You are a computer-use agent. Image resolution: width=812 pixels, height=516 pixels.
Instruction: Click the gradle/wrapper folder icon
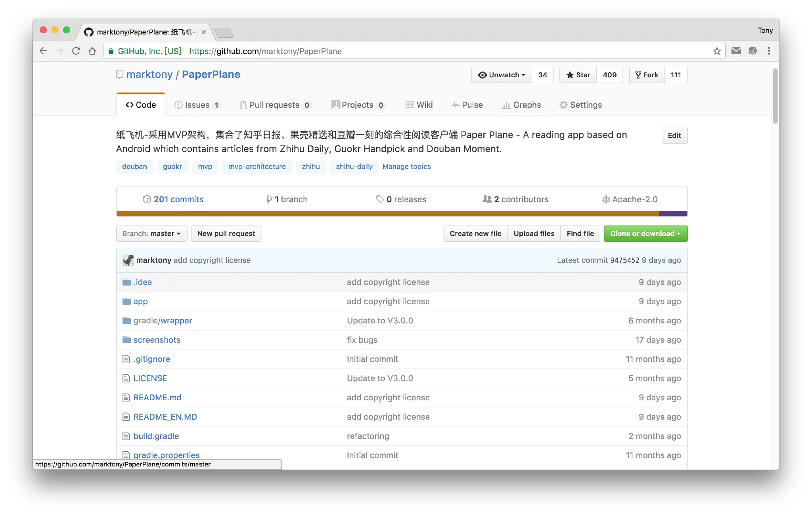pos(126,321)
